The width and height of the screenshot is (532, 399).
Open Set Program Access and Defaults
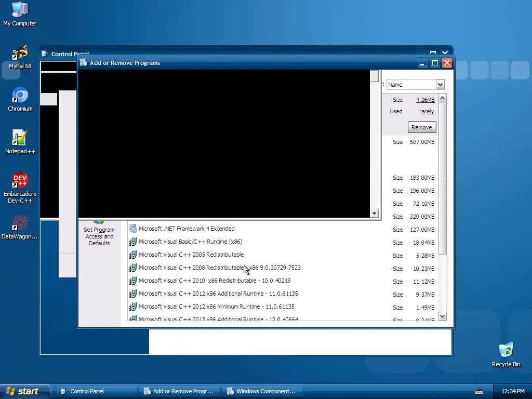99,234
